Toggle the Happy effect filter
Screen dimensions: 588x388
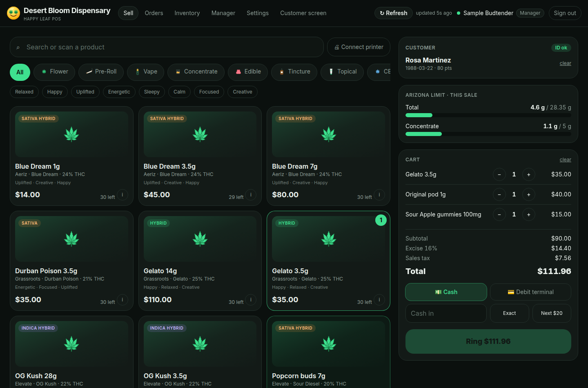[55, 92]
